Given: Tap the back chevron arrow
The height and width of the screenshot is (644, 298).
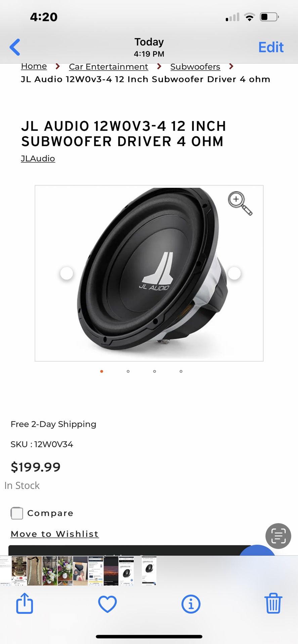Looking at the screenshot, I should pos(15,47).
